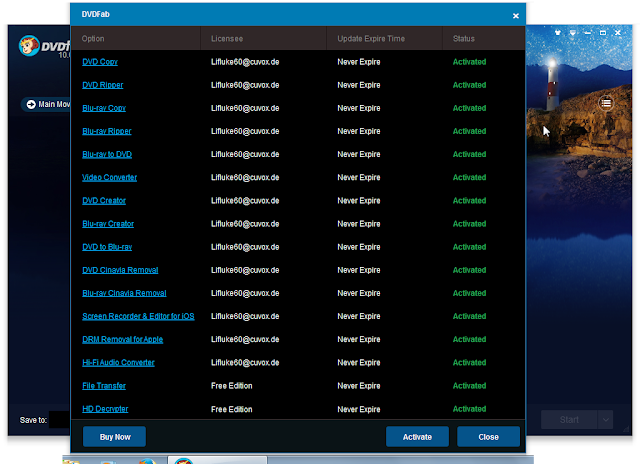Click the Activate button
Viewport: 640px width, 464px height.
[417, 437]
